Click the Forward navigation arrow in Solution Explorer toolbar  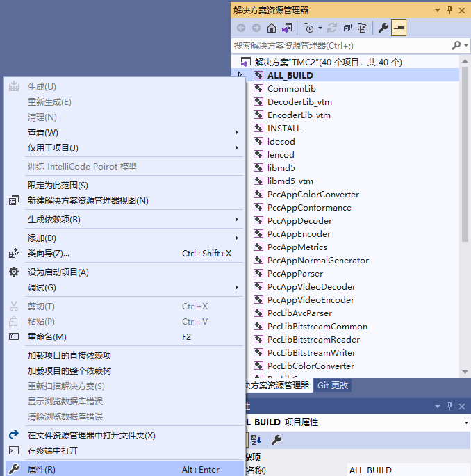(x=256, y=28)
